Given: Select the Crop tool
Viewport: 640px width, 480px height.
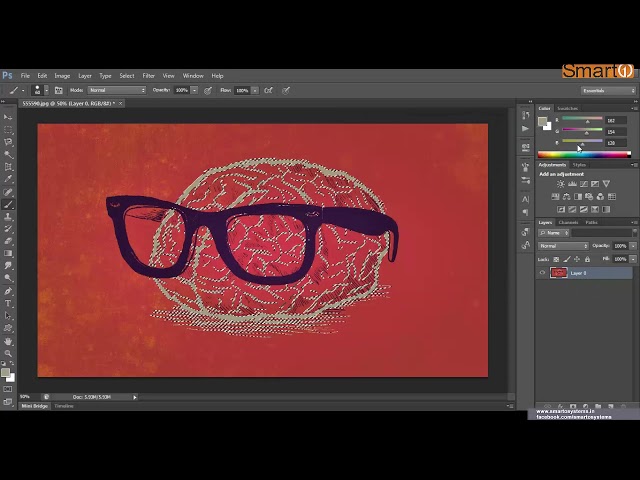Looking at the screenshot, I should pyautogui.click(x=8, y=167).
